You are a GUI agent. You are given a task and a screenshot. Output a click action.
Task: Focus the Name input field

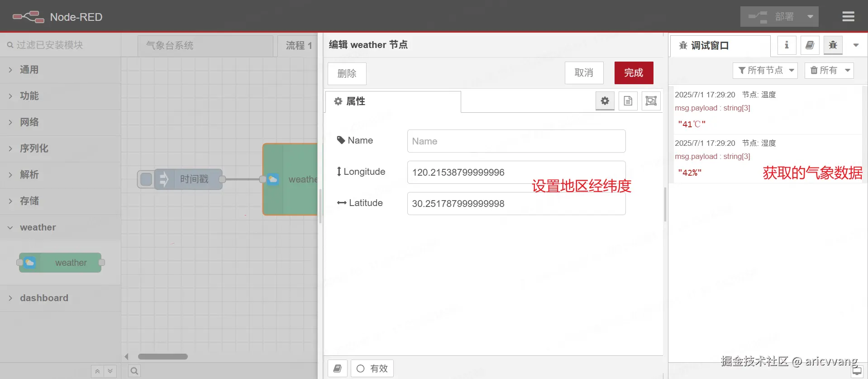tap(516, 141)
